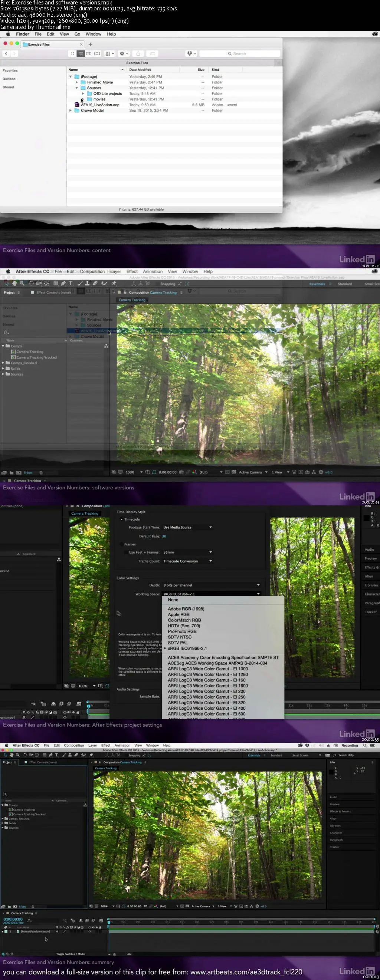Add a new tab in the Finder window

90,44
